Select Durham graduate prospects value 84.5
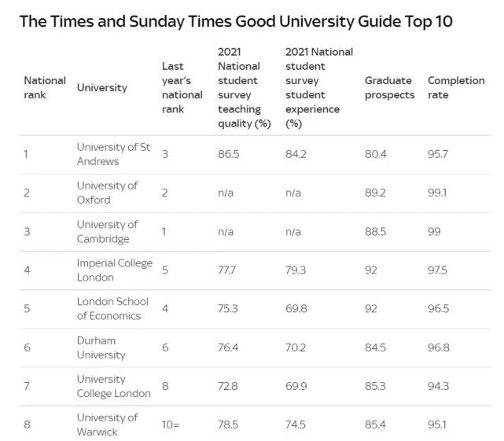 pyautogui.click(x=375, y=347)
